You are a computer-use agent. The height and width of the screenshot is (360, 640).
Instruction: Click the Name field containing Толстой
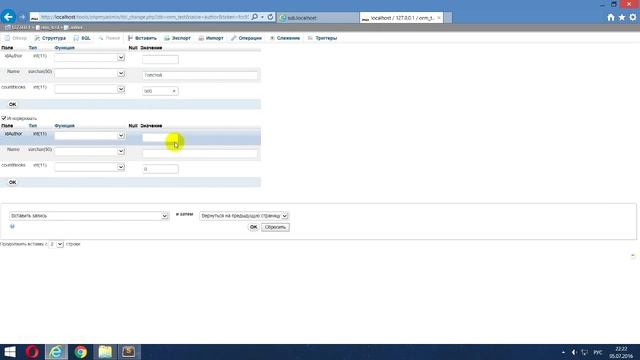click(200, 75)
